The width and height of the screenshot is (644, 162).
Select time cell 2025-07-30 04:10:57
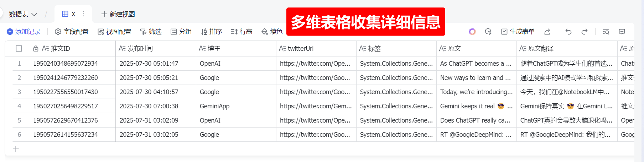pos(156,92)
